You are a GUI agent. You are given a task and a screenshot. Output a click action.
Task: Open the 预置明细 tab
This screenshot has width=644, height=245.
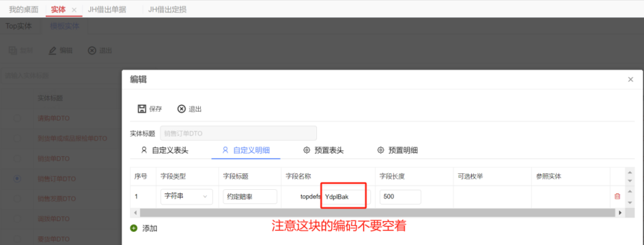[x=397, y=150]
